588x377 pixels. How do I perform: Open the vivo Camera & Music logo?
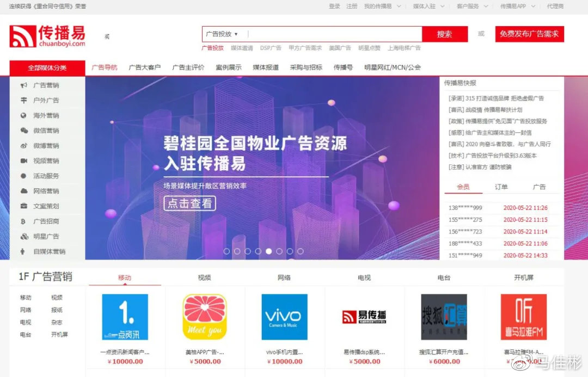coord(284,317)
